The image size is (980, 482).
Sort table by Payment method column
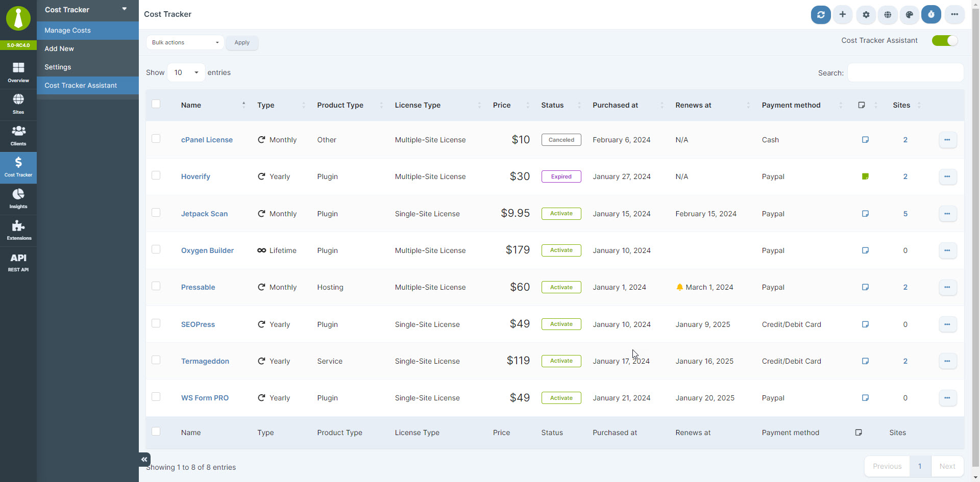tap(801, 105)
